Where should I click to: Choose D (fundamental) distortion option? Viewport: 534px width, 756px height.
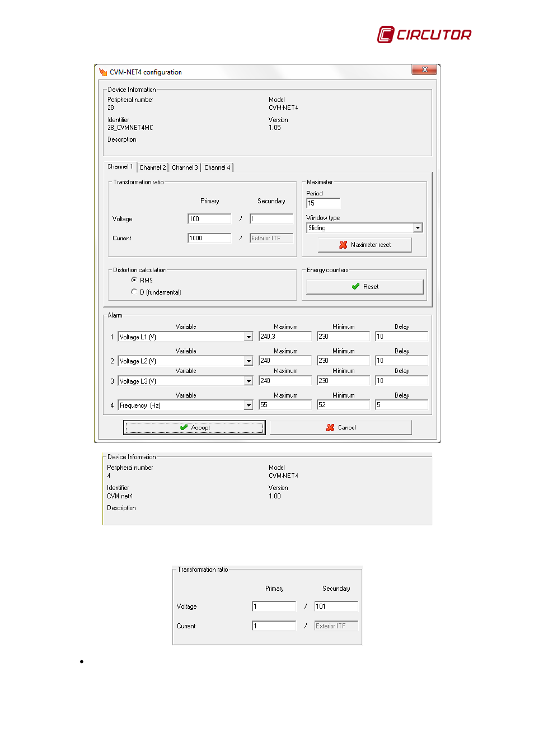pyautogui.click(x=134, y=292)
